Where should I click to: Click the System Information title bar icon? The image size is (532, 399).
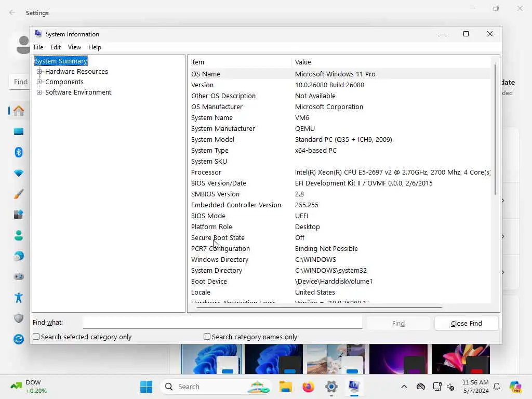(38, 34)
